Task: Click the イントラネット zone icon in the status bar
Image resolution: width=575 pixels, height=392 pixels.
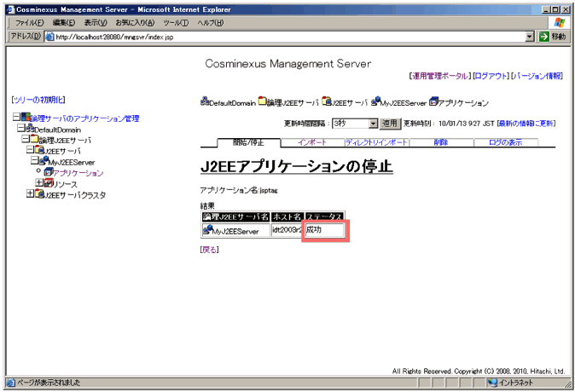Action: pyautogui.click(x=492, y=383)
